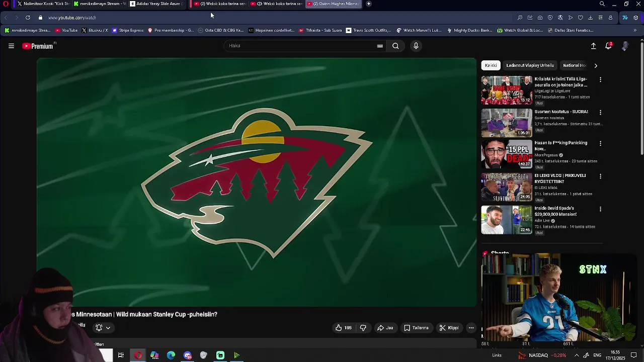The height and width of the screenshot is (362, 644).
Task: Start voice search with microphone icon
Action: tap(416, 46)
